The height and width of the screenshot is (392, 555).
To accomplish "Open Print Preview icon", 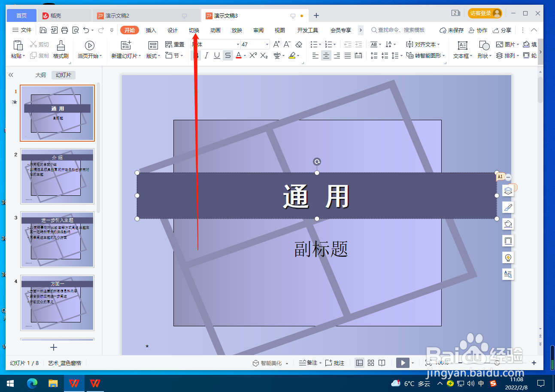I will point(76,30).
